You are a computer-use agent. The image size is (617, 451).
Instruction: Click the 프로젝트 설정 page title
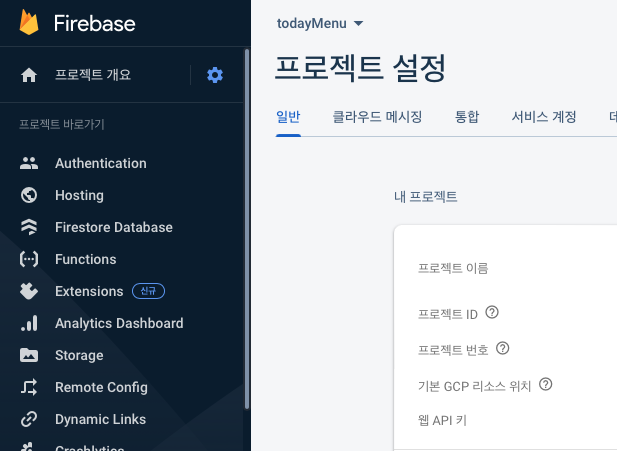(360, 68)
